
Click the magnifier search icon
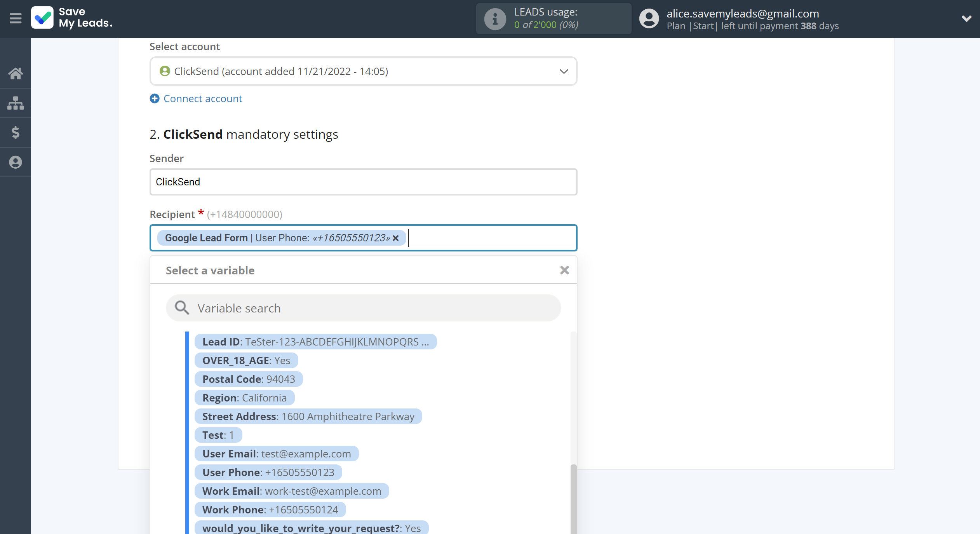[x=182, y=308]
